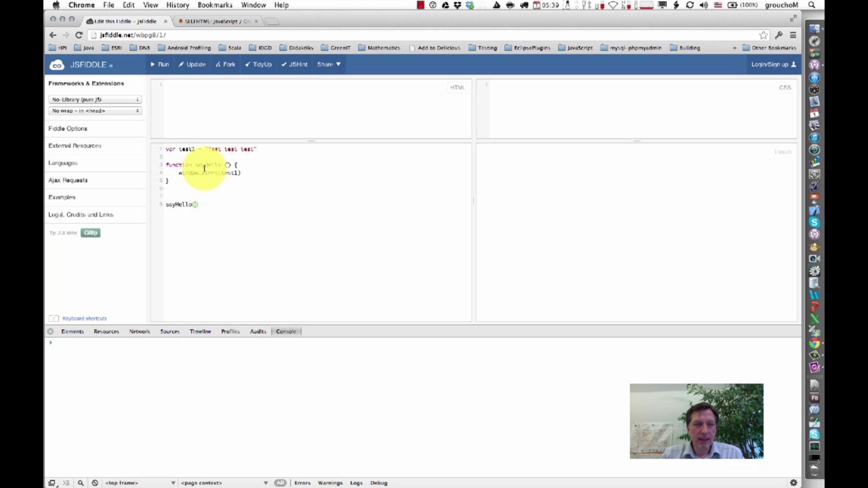This screenshot has width=868, height=488.
Task: Clear the console with the block icon
Action: pyautogui.click(x=95, y=483)
